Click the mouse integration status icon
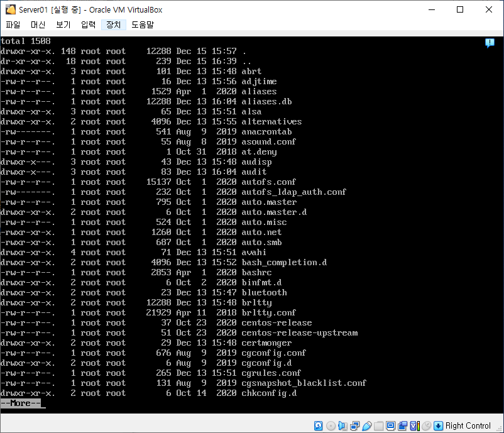504x433 pixels. tap(426, 426)
